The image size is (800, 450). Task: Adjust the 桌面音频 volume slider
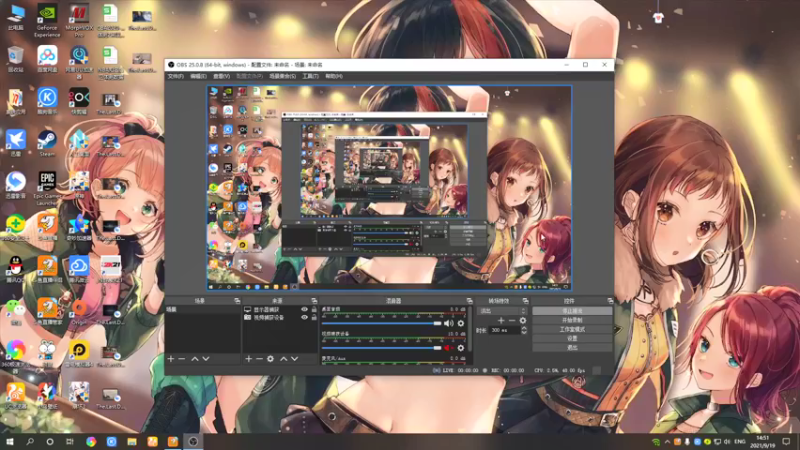(x=381, y=323)
